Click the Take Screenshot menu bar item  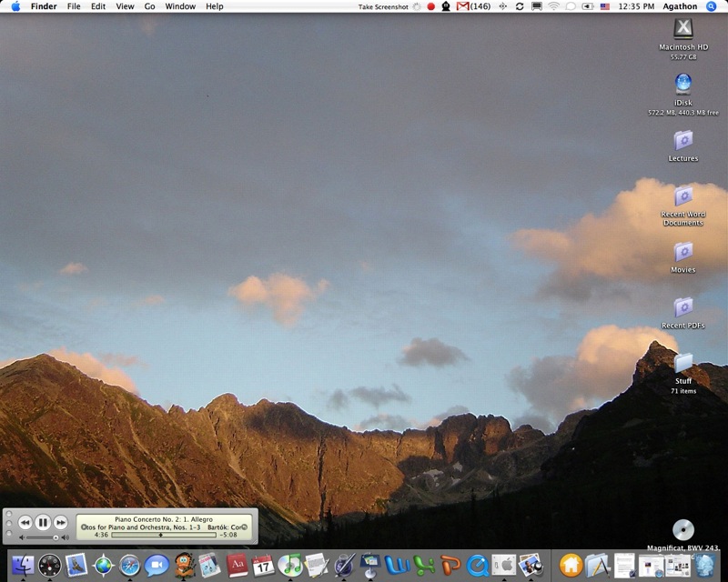pyautogui.click(x=383, y=6)
